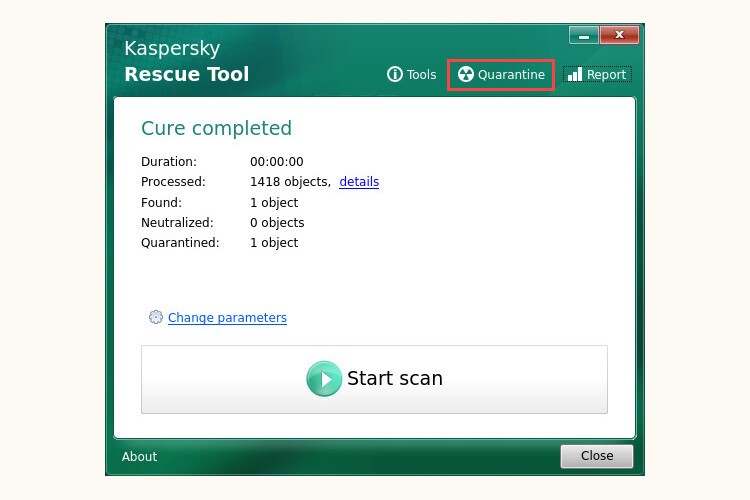Image resolution: width=750 pixels, height=500 pixels.
Task: Click the Close button
Action: (597, 456)
